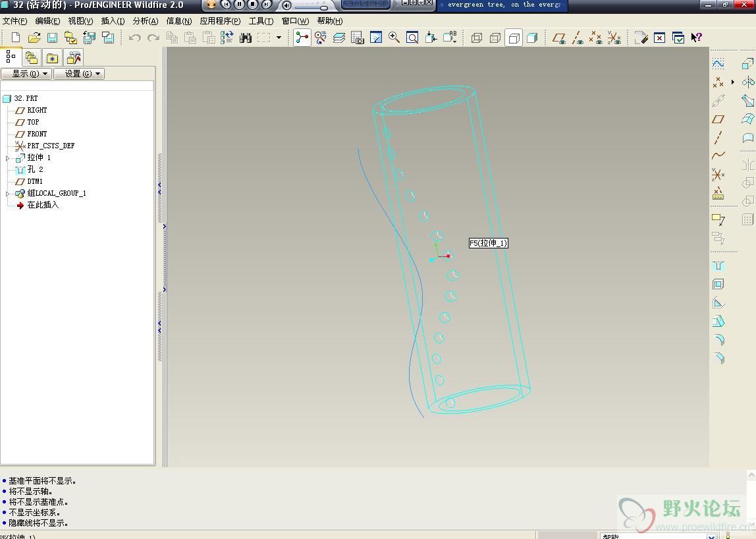
Task: Select the Shell tool in right toolbar
Action: (718, 284)
